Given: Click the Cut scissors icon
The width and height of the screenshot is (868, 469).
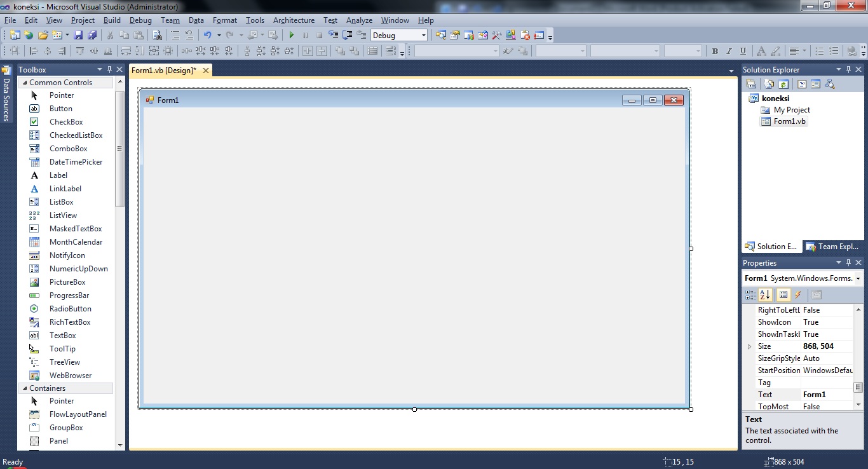Looking at the screenshot, I should coord(110,35).
